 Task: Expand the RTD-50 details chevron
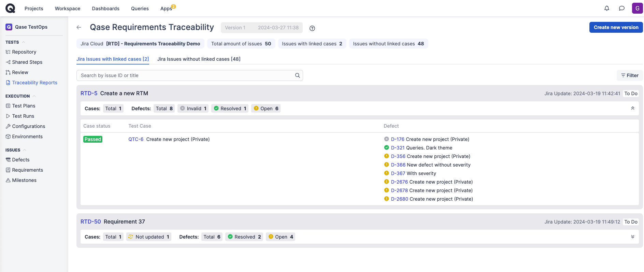pyautogui.click(x=633, y=237)
